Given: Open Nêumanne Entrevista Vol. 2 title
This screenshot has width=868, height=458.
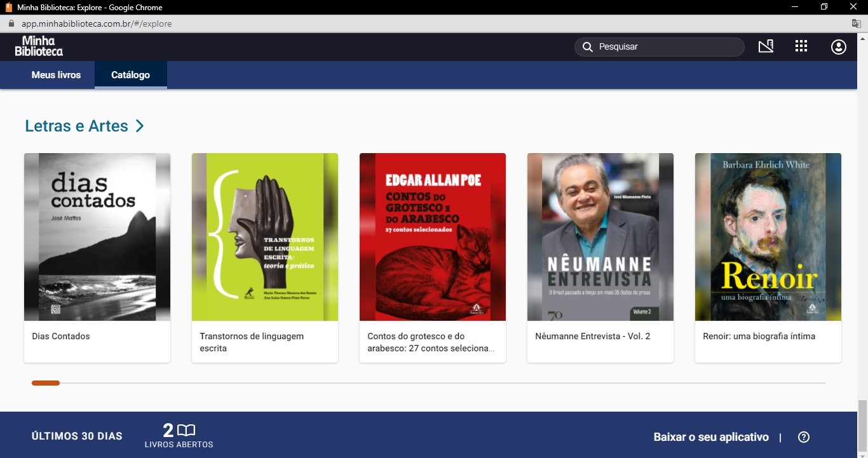Looking at the screenshot, I should click(x=592, y=336).
